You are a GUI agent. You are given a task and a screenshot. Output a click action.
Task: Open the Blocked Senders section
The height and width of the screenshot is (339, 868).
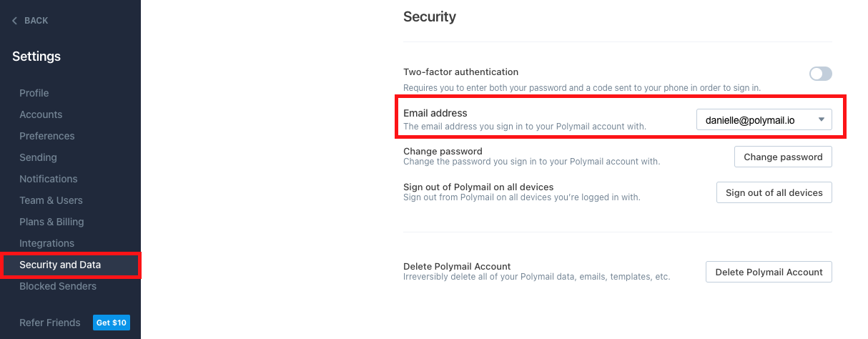pos(58,286)
